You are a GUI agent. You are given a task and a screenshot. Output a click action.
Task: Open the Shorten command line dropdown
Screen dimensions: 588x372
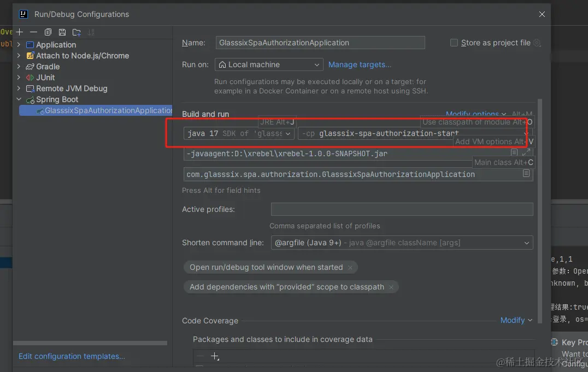click(x=402, y=243)
